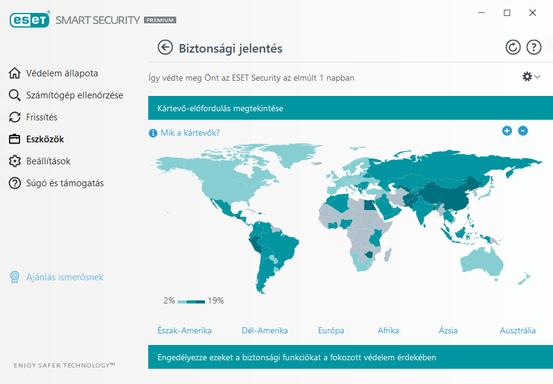The height and width of the screenshot is (384, 553).
Task: Go back using the arrow beside Biztonsági jelentés
Action: tap(165, 48)
